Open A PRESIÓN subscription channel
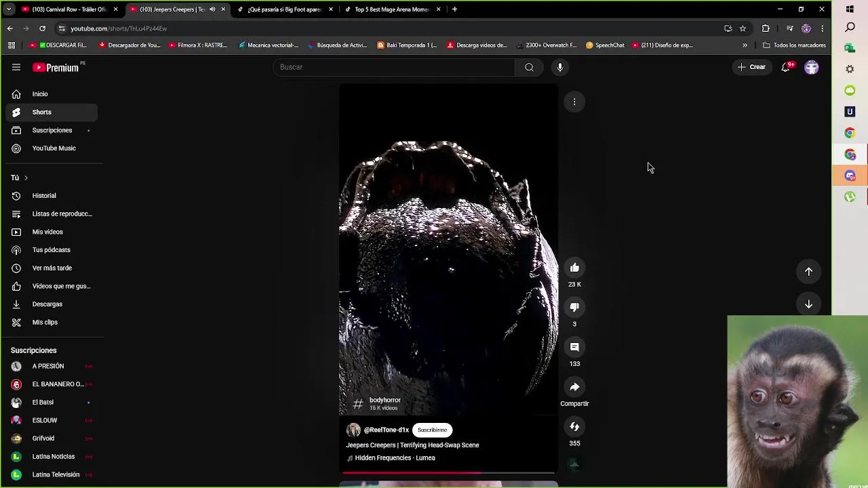868x488 pixels. tap(52, 366)
